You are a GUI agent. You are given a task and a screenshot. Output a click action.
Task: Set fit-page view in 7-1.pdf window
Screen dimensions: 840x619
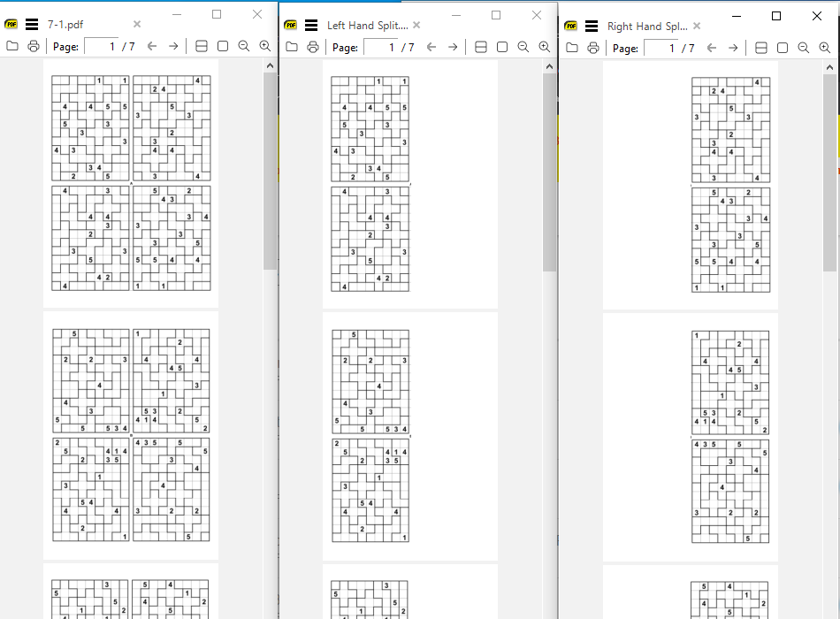pyautogui.click(x=223, y=46)
